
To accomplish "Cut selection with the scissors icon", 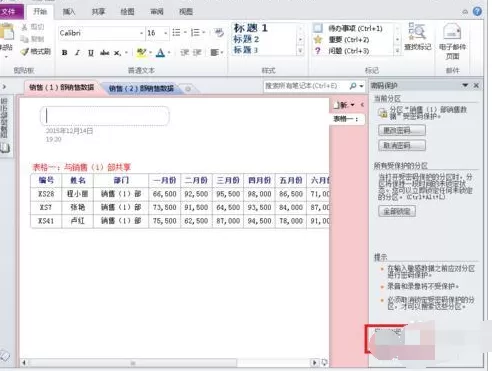I will pyautogui.click(x=24, y=27).
